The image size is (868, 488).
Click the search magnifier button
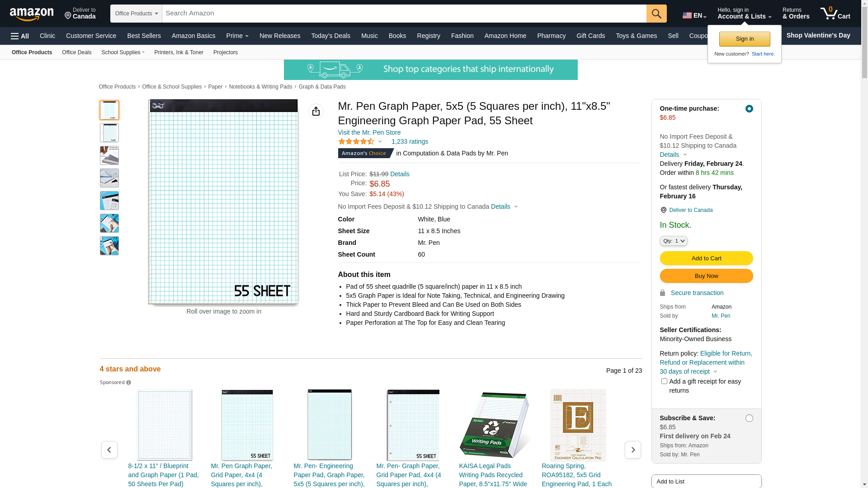(x=656, y=14)
